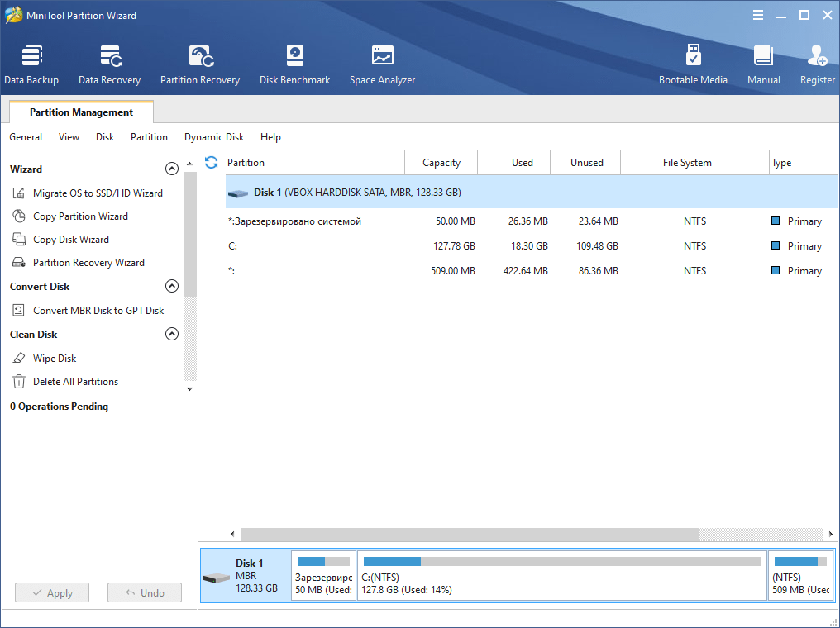Open the General menu
The width and height of the screenshot is (840, 628).
26,137
